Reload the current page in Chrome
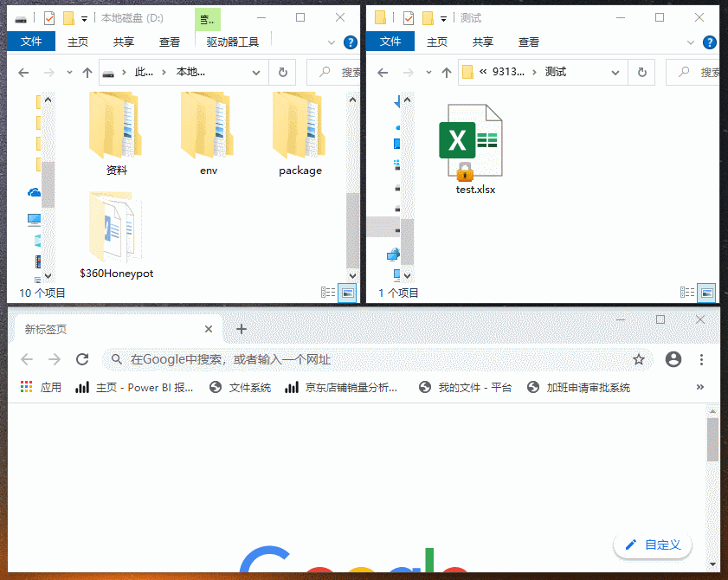The width and height of the screenshot is (728, 580). [x=82, y=359]
